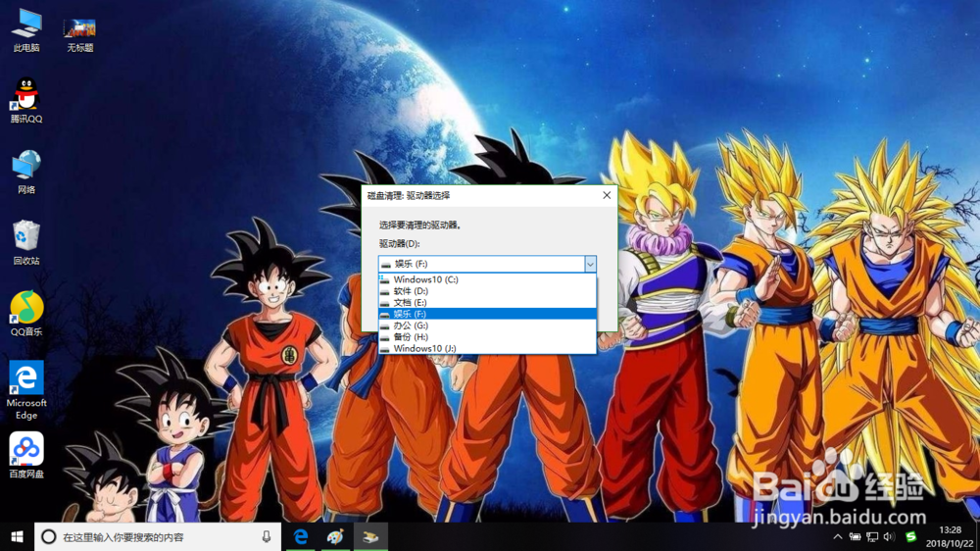The height and width of the screenshot is (551, 980).
Task: Select 文档 (E:) drive
Action: (487, 302)
